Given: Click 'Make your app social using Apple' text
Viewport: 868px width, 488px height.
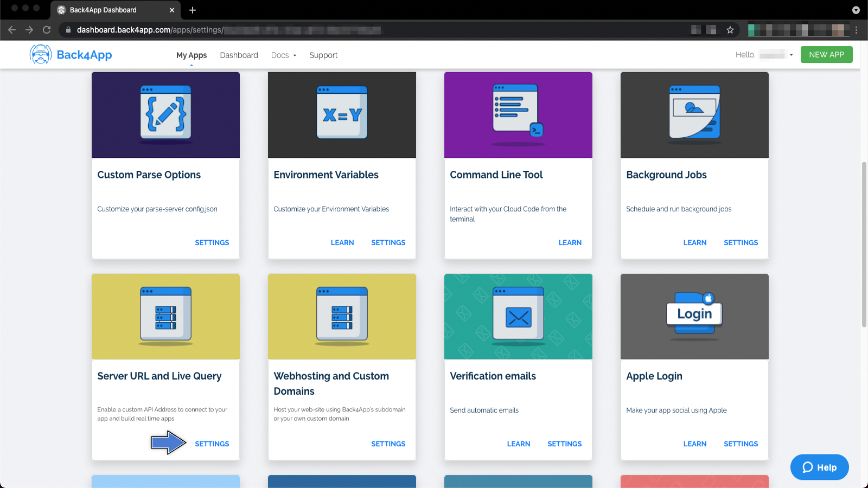Looking at the screenshot, I should pos(676,410).
